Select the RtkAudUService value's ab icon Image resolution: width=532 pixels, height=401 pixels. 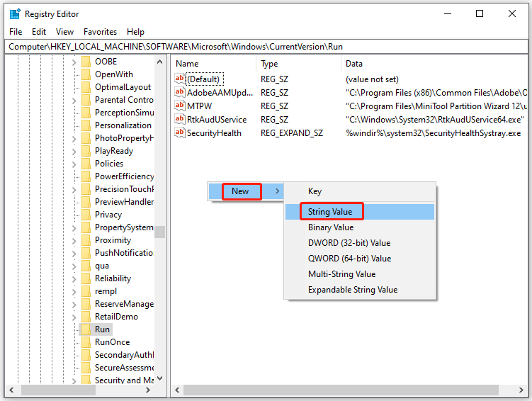179,120
